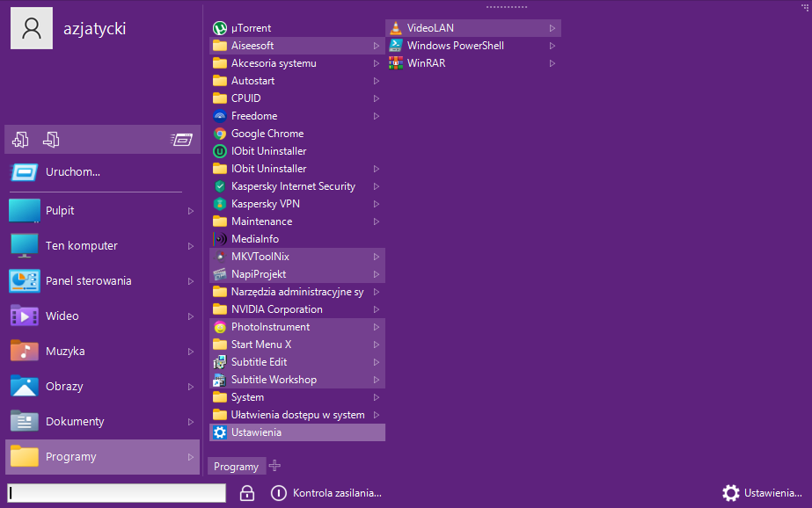
Task: Click the MKVToolNix icon
Action: (220, 257)
